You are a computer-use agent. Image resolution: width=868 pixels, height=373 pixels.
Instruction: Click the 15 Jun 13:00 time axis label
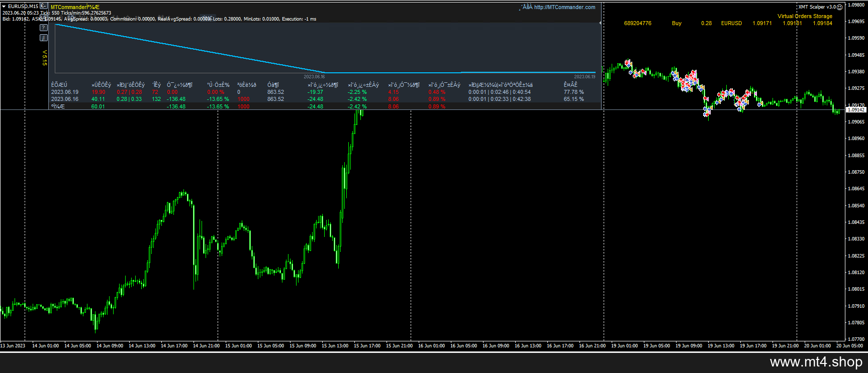335,345
